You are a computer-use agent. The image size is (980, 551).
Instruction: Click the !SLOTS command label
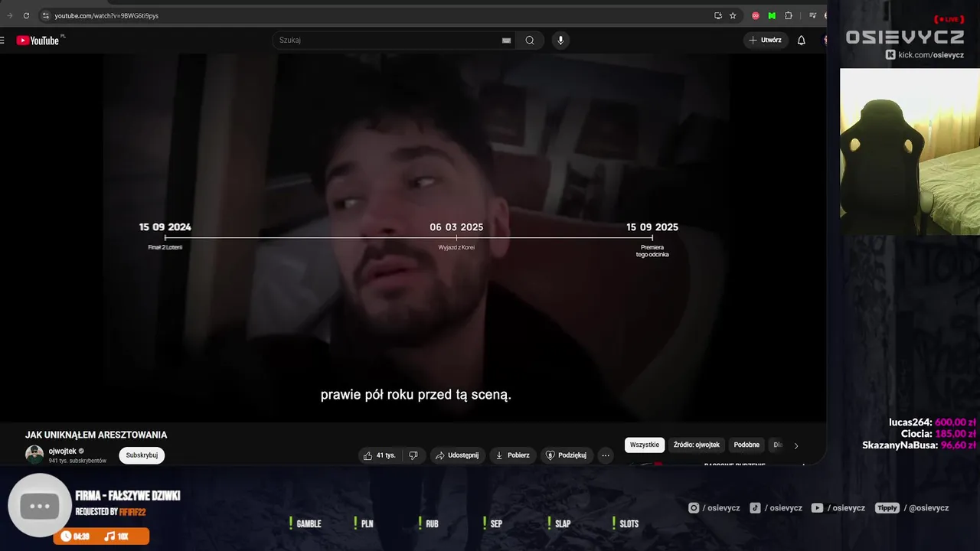coord(626,523)
